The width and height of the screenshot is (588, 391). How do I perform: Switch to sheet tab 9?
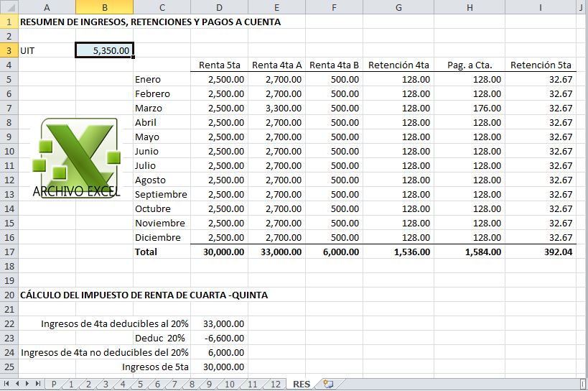pyautogui.click(x=209, y=385)
